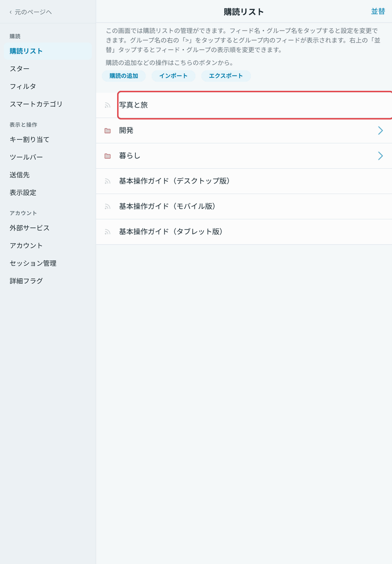This screenshot has width=392, height=564.
Task: Click RSS icon beside 基本操作ガイド（デスクトップ版）
Action: coord(107,181)
